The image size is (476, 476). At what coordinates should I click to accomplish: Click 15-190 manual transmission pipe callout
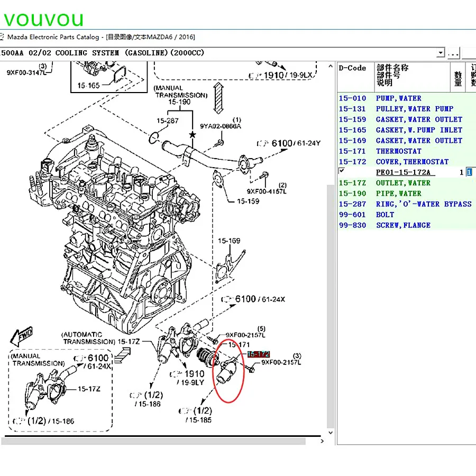[179, 102]
